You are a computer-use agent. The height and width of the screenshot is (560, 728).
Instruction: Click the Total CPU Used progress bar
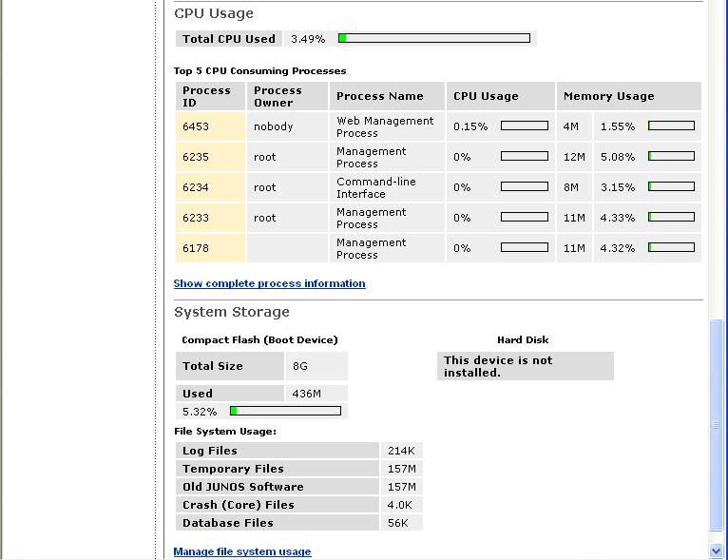coord(434,39)
